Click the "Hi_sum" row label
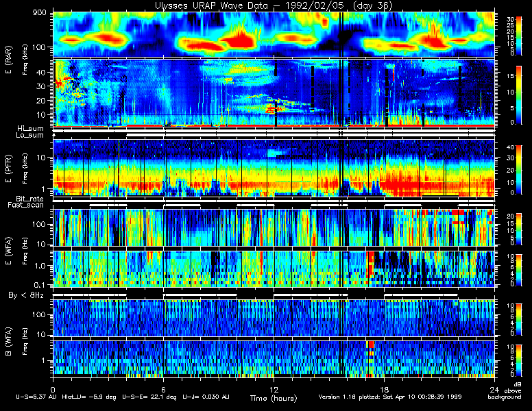Screen dimensions: 532x411 tap(31, 129)
